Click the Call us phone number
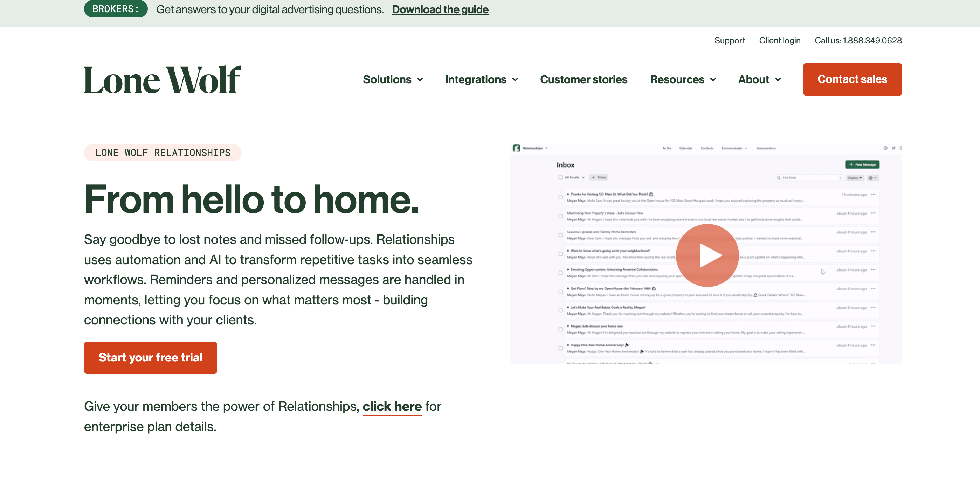The image size is (980, 485). tap(858, 40)
